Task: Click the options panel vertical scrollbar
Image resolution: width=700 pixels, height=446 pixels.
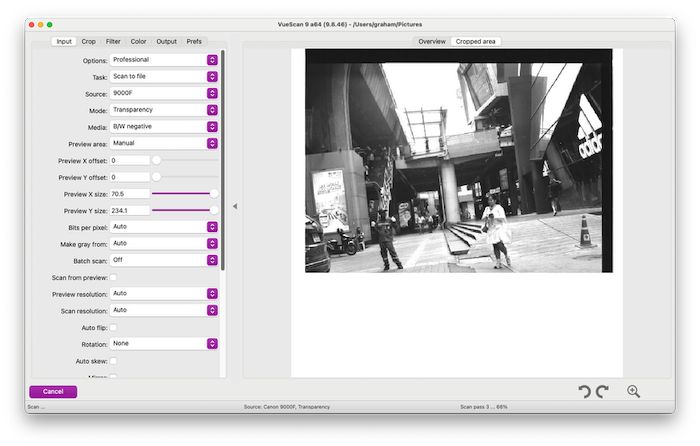Action: (x=223, y=160)
